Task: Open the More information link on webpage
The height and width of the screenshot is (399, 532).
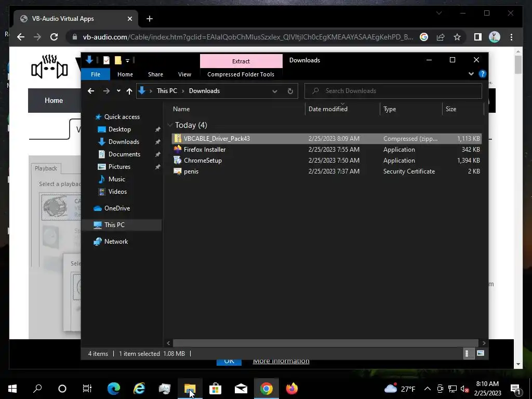Action: tap(281, 361)
